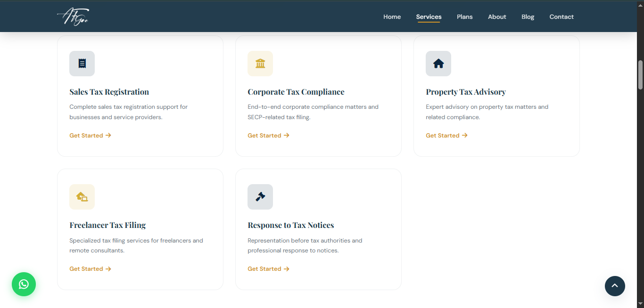Click Get Started under Freelancer Tax Filing

(90, 269)
